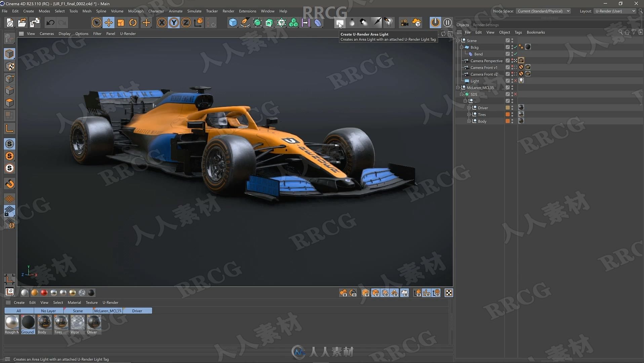Open the Node Space dropdown
This screenshot has height=363, width=644.
click(544, 11)
